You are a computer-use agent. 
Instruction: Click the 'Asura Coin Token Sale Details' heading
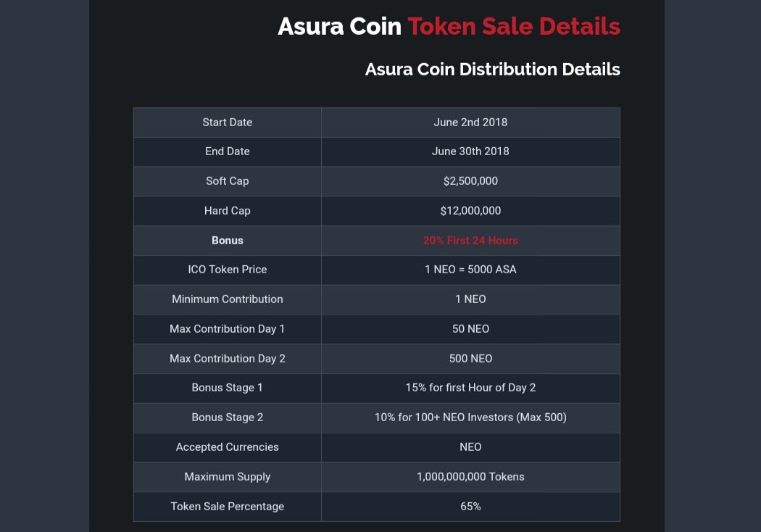point(449,27)
